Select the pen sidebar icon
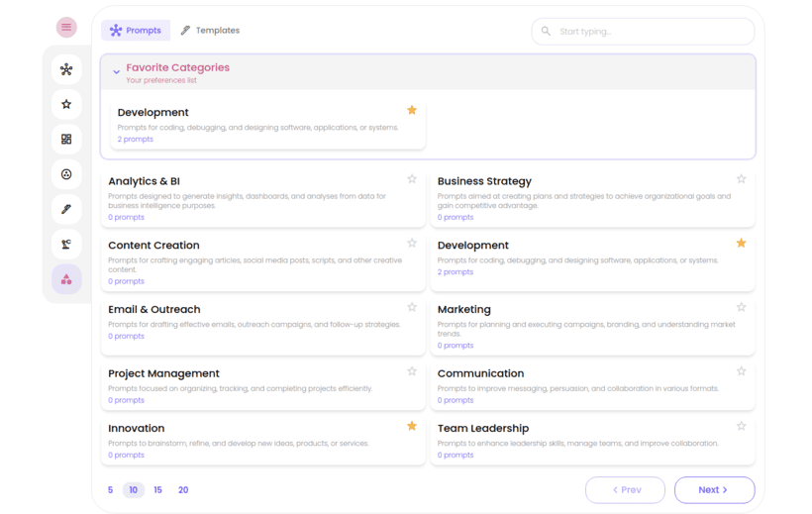The width and height of the screenshot is (812, 514). [x=66, y=209]
